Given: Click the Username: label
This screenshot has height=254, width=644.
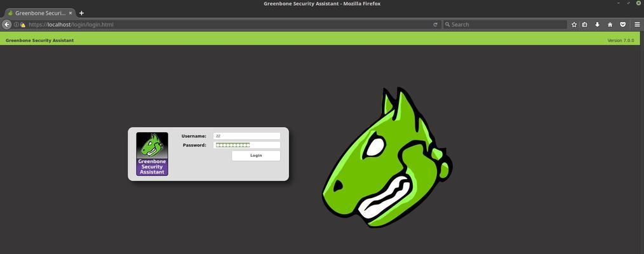Looking at the screenshot, I should 194,137.
